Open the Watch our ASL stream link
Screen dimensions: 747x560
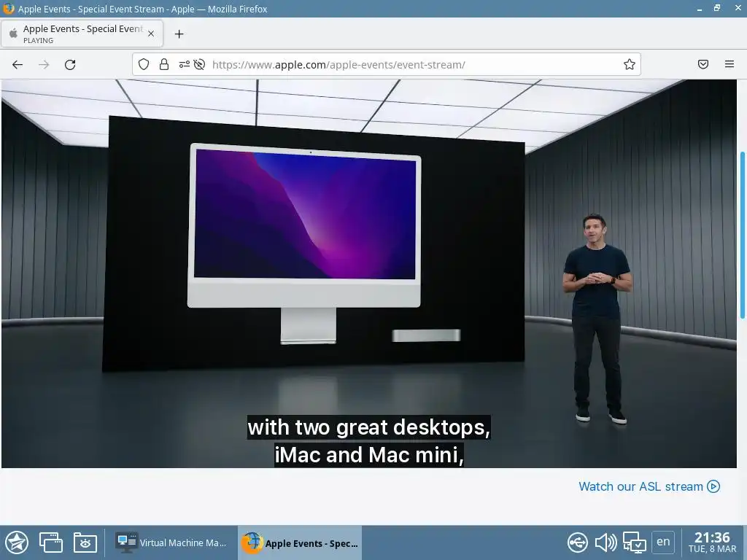[649, 486]
